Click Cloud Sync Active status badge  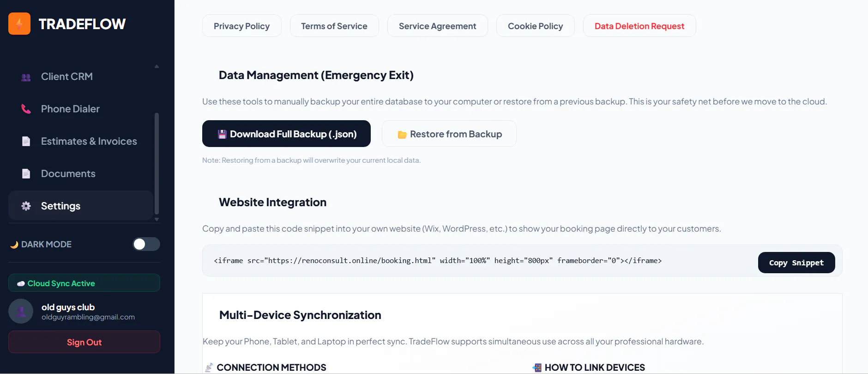[x=84, y=283]
